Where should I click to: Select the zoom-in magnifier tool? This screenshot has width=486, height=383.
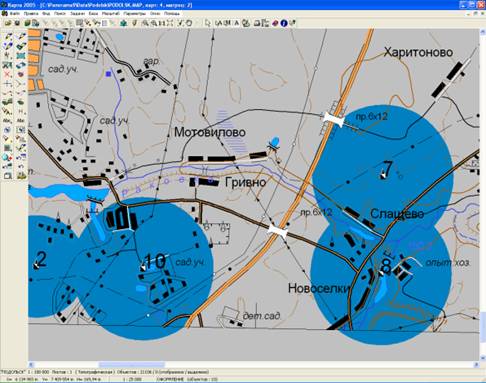[145, 23]
